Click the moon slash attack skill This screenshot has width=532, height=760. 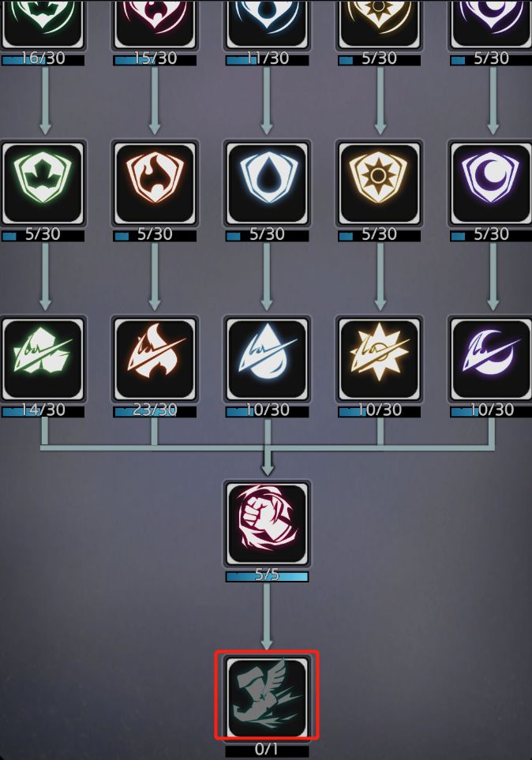click(x=491, y=358)
